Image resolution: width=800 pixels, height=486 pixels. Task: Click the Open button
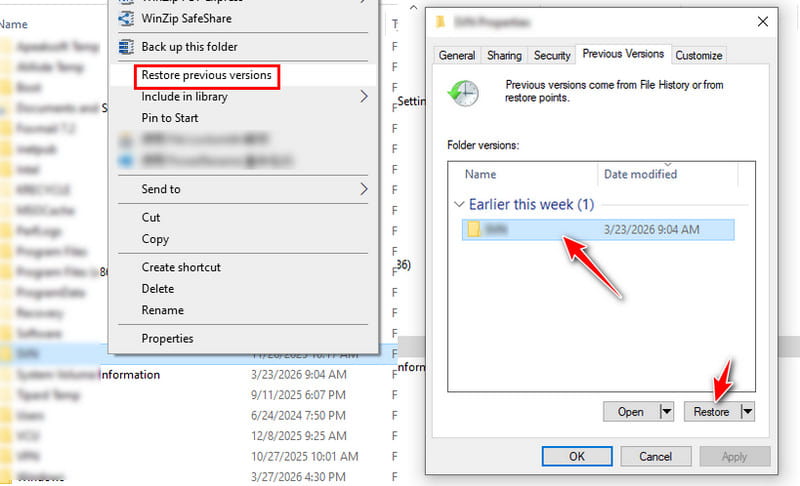pos(631,412)
